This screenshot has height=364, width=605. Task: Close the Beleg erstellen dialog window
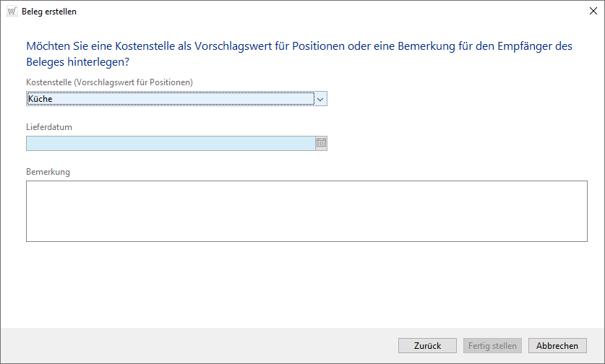click(593, 12)
